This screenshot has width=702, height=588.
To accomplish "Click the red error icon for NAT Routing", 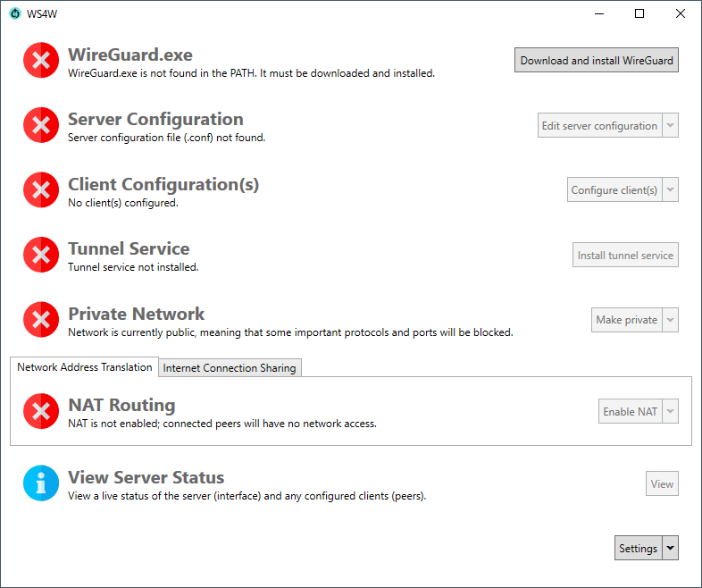I will [x=40, y=411].
